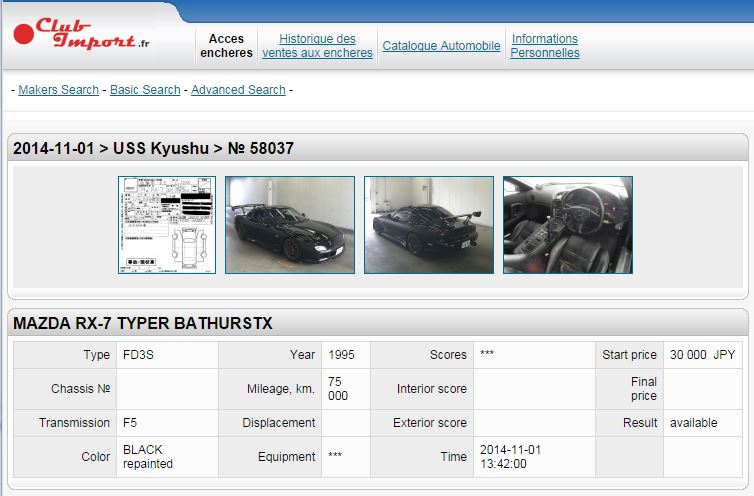Click the Basic Search link

pos(145,90)
